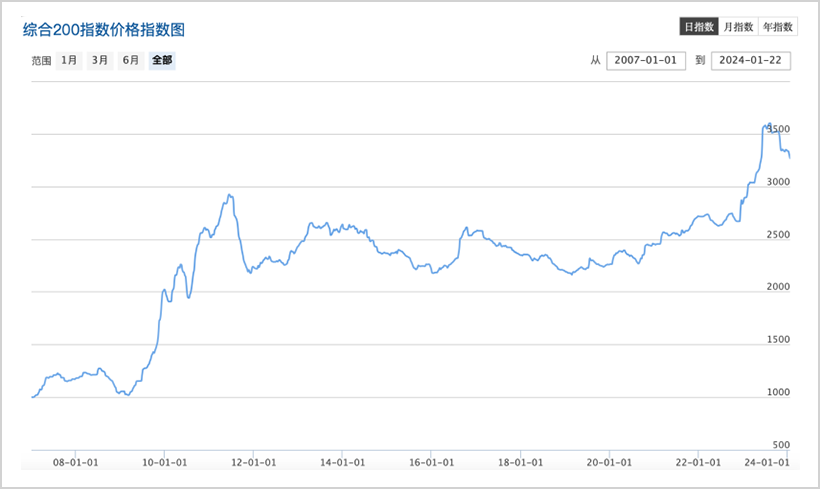The width and height of the screenshot is (820, 489).
Task: Click the 16-01-01 x-axis label
Action: (x=430, y=463)
